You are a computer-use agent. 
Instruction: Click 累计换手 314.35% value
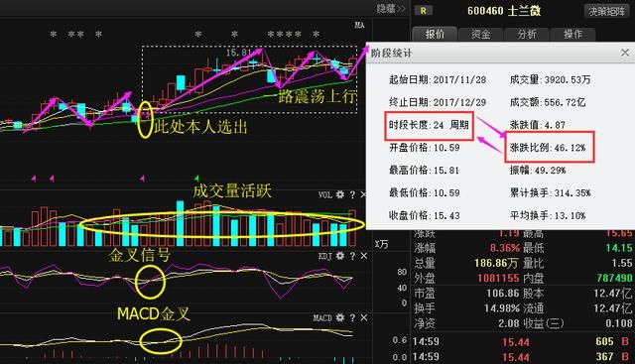tap(550, 193)
